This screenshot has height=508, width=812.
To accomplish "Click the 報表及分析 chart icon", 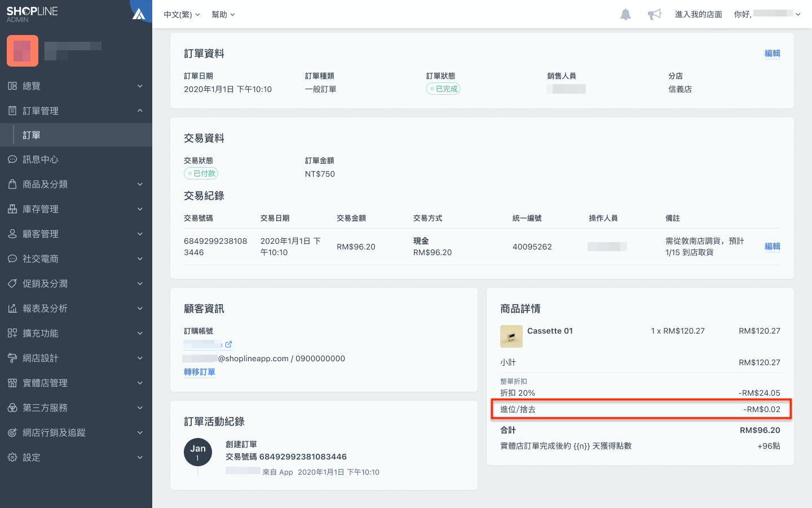I will [x=12, y=308].
